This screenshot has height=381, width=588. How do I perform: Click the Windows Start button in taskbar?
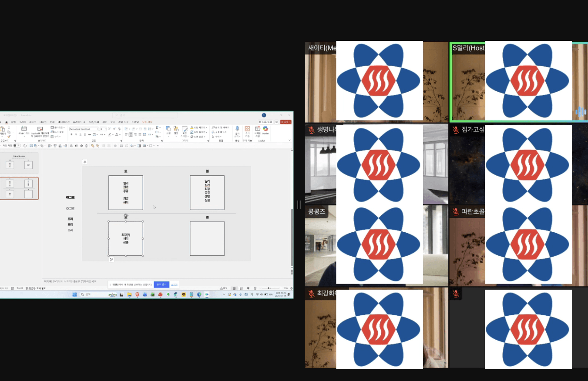(74, 294)
